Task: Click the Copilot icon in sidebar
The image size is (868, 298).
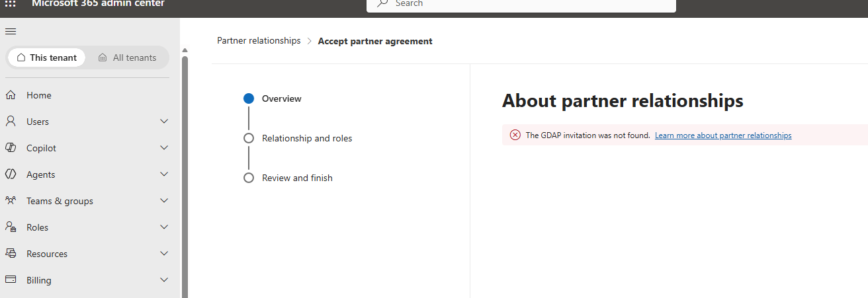Action: 11,148
